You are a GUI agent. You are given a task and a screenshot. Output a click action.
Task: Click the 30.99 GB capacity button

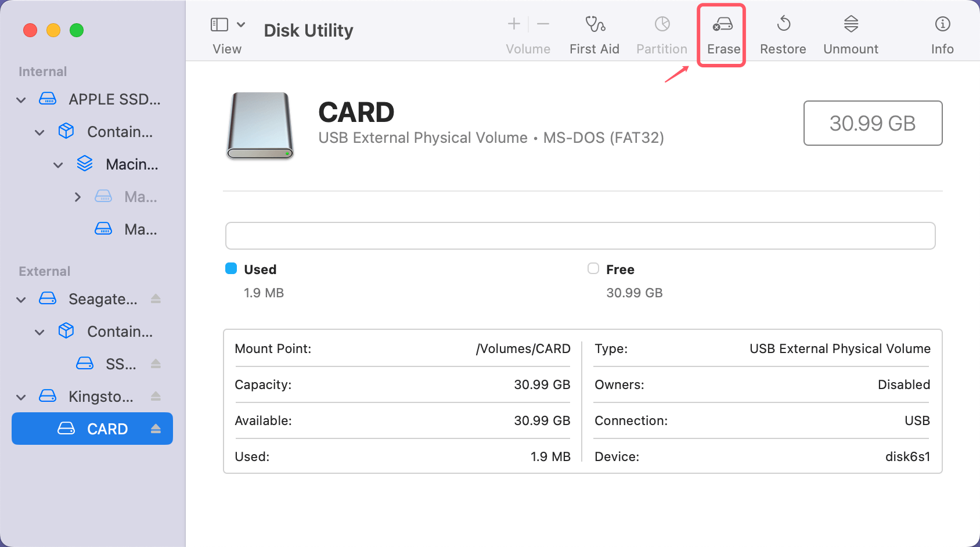872,123
